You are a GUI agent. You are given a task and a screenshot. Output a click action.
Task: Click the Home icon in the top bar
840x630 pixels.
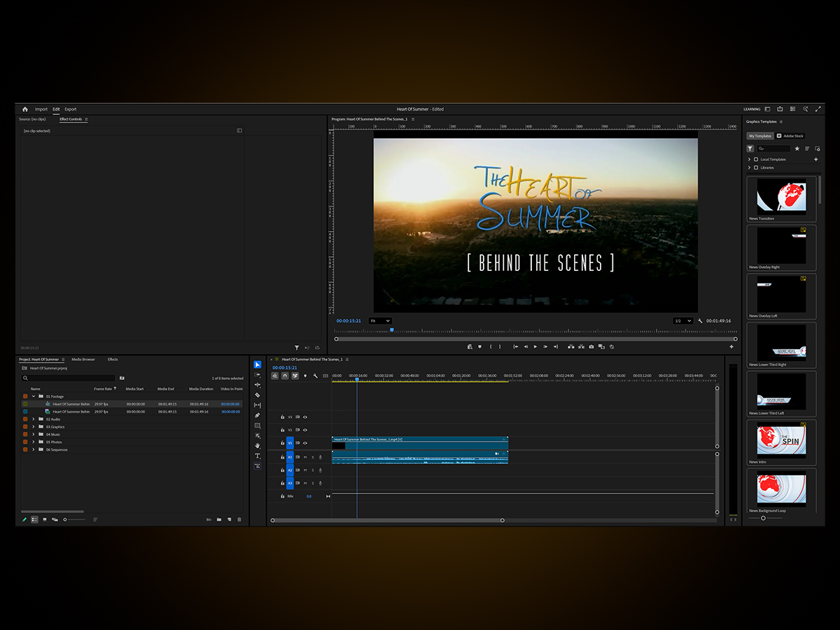25,109
